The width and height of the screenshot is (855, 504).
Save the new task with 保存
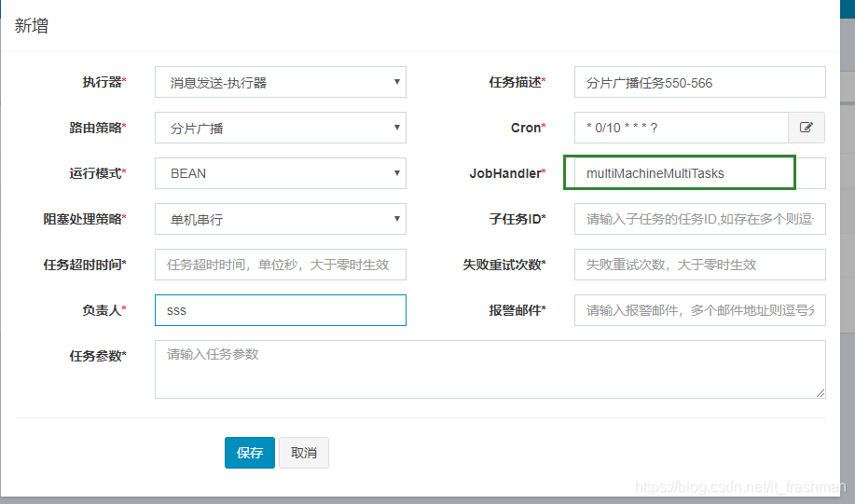click(250, 452)
